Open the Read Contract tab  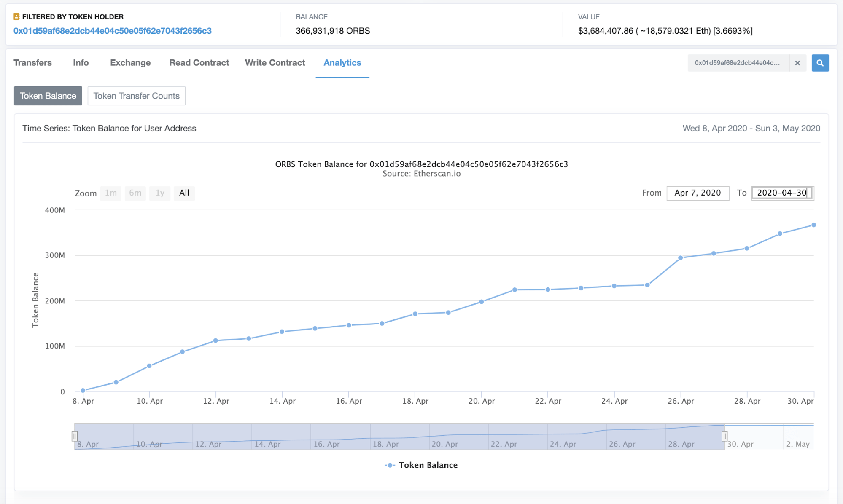click(199, 63)
